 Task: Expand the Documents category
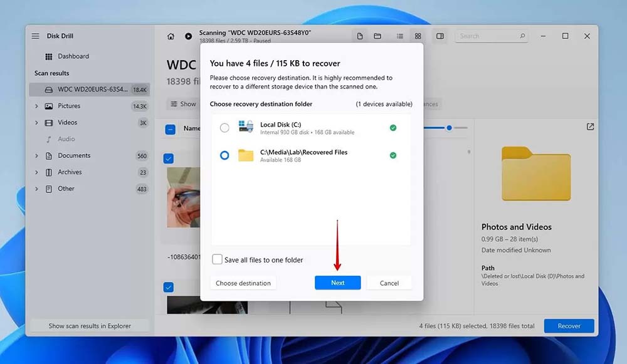click(x=37, y=156)
